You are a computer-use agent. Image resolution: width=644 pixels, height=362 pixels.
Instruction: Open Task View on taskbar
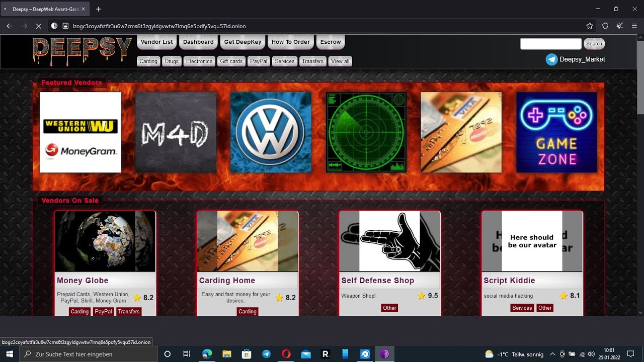click(187, 354)
